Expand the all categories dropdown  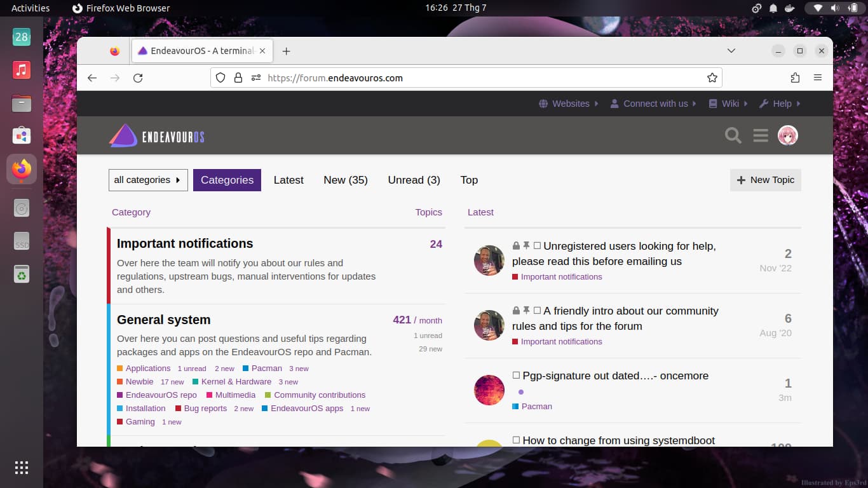[x=147, y=180]
